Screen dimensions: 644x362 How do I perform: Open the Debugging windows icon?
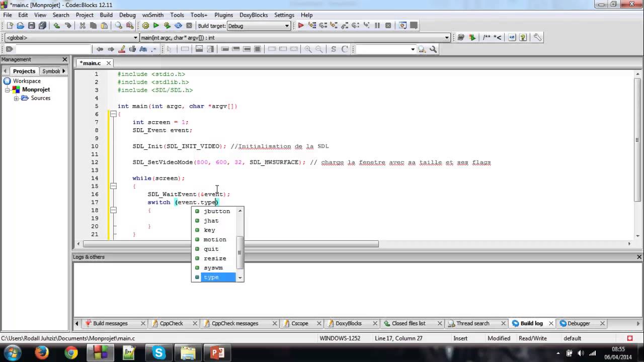point(403,26)
